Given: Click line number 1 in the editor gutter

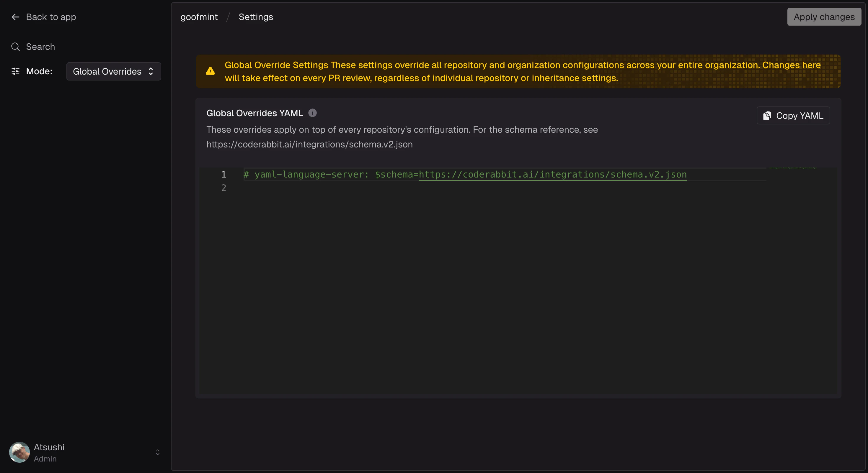Looking at the screenshot, I should click(x=223, y=174).
